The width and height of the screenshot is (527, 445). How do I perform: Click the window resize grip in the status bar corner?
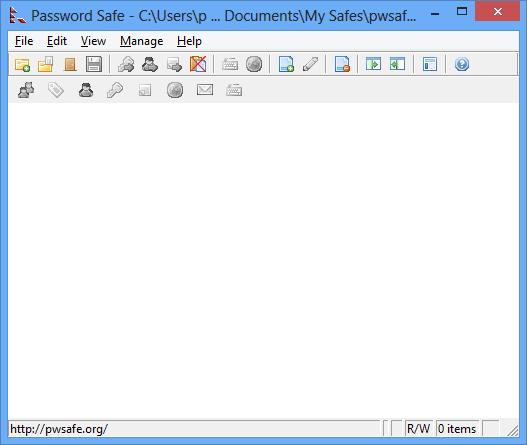point(512,430)
